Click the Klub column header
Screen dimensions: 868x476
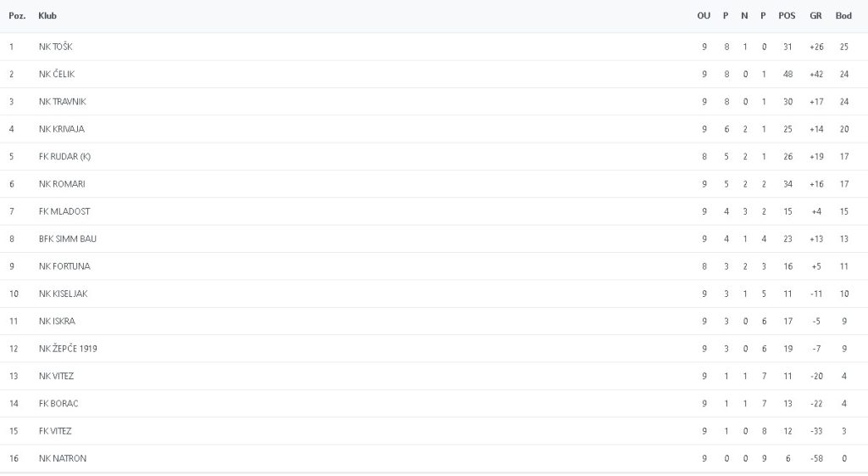(47, 16)
